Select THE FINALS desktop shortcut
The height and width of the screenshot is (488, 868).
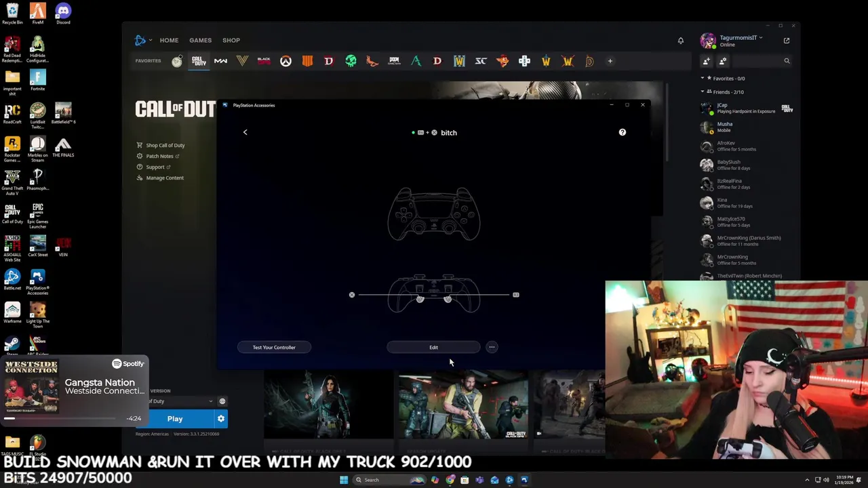[x=63, y=147]
